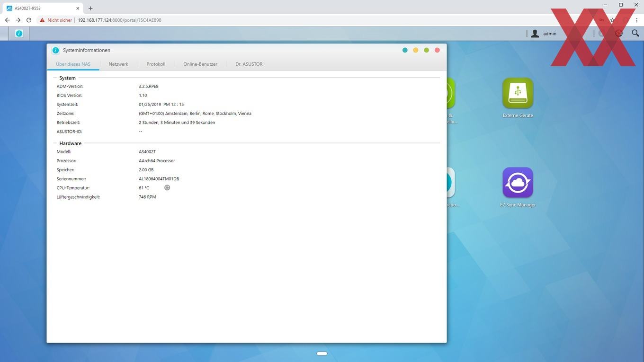Close the AS4002T-9553 browser tab

[x=78, y=8]
